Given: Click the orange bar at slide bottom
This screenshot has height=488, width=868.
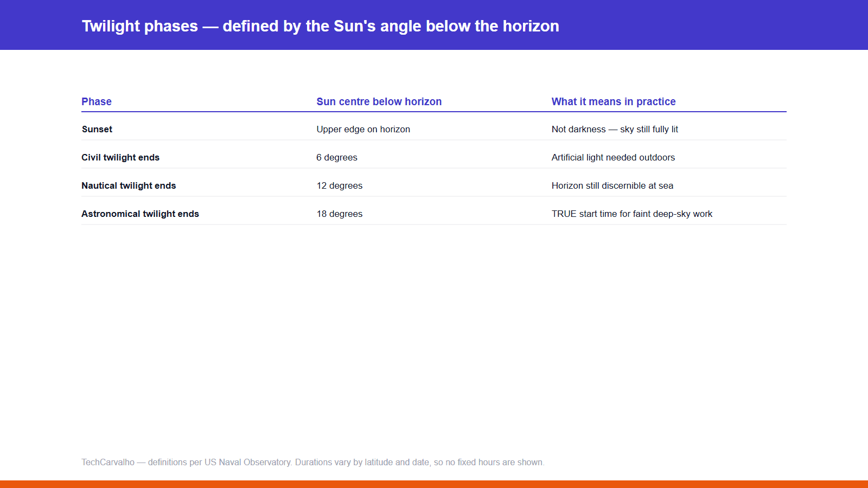Looking at the screenshot, I should (434, 484).
